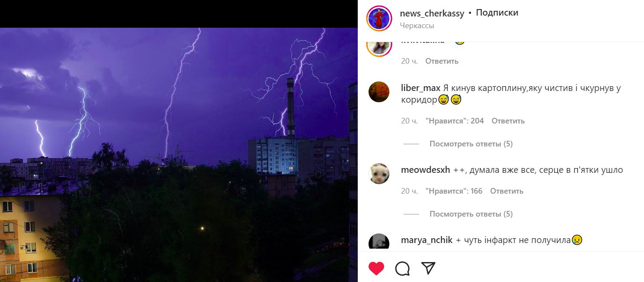Screen dimensions: 644x282
Task: Toggle Подписки following status
Action: [x=497, y=13]
